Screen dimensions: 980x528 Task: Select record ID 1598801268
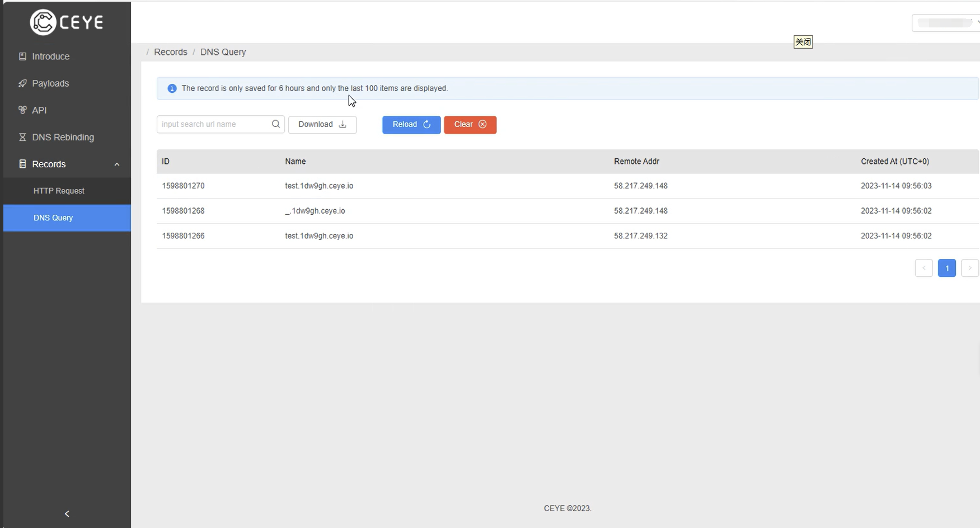(x=184, y=211)
